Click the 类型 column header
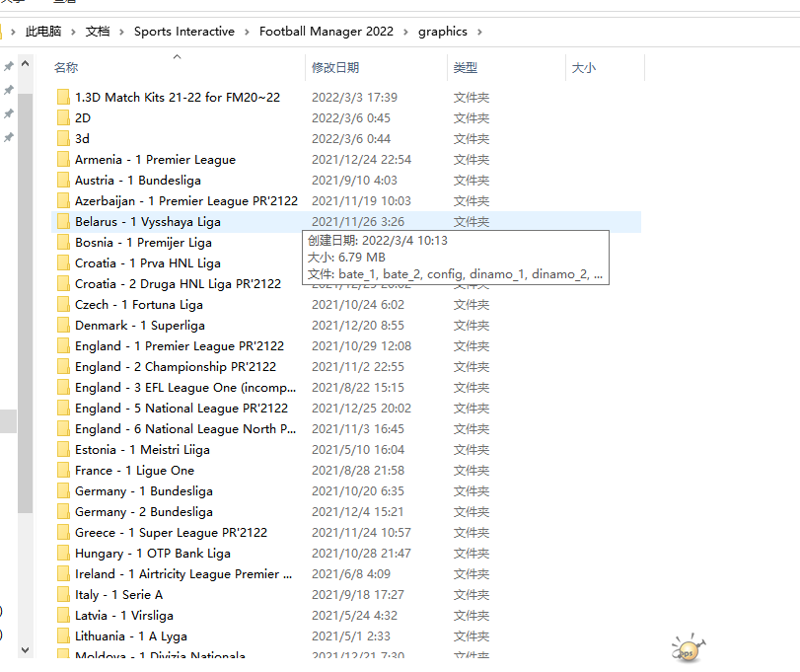Viewport: 800px width, 672px height. (466, 68)
